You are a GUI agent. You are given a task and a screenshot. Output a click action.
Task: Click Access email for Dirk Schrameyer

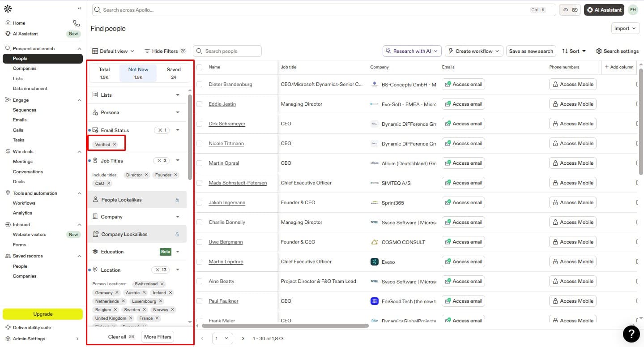[463, 124]
